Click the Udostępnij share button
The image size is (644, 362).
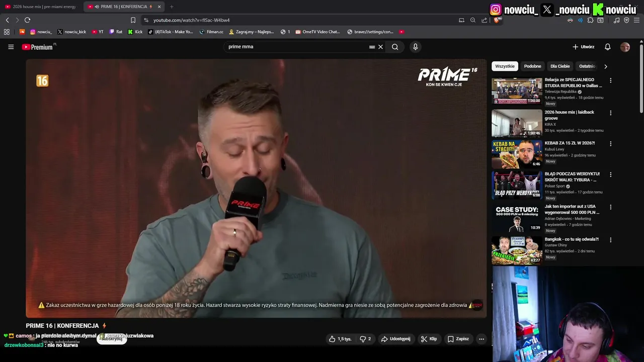tap(395, 339)
